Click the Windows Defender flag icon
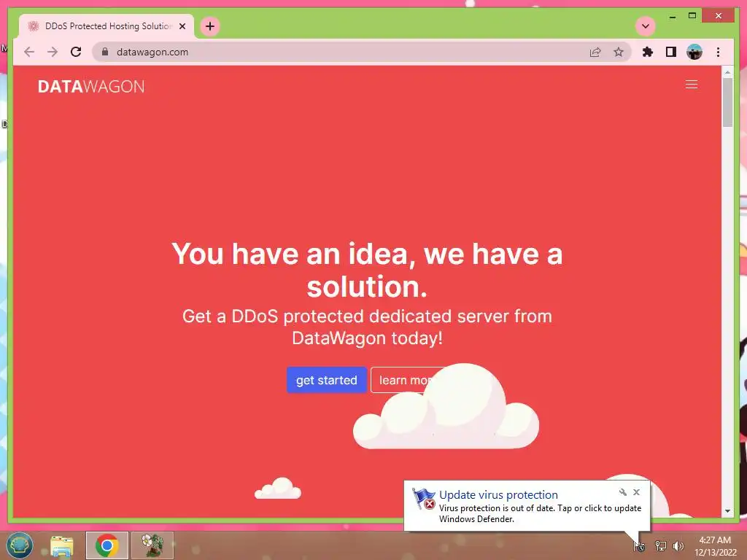The image size is (747, 560). click(x=424, y=499)
